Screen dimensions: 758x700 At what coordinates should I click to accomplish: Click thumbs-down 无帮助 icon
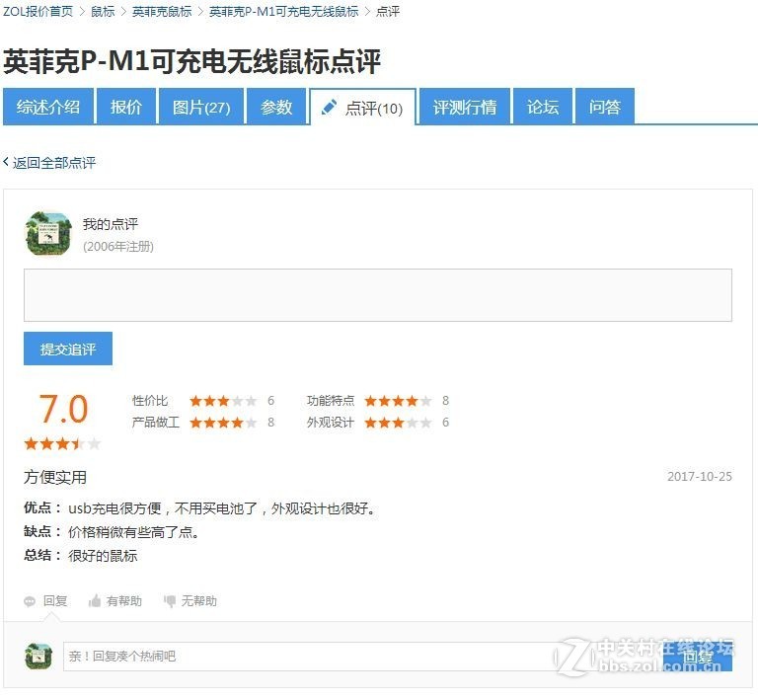point(170,601)
